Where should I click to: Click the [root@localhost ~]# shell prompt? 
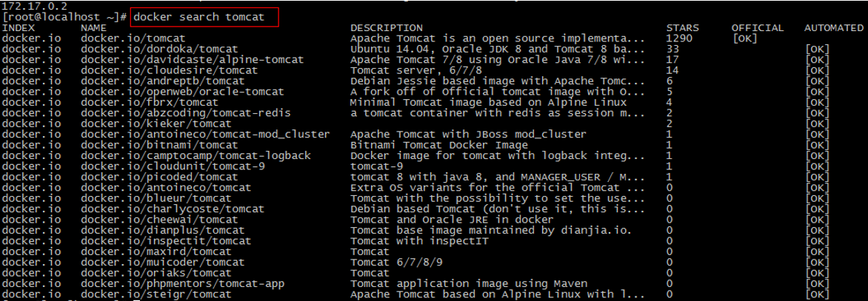pyautogui.click(x=65, y=16)
